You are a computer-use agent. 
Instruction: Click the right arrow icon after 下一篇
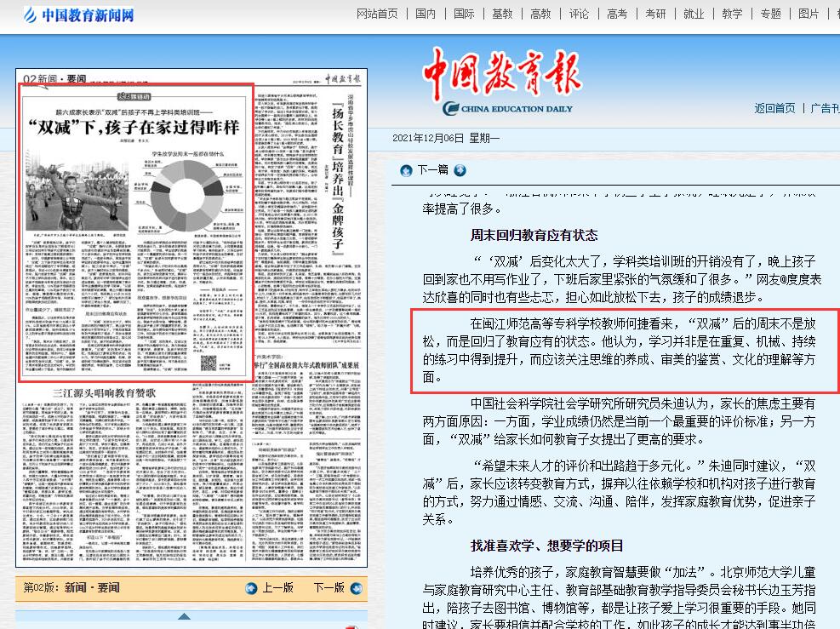click(460, 170)
